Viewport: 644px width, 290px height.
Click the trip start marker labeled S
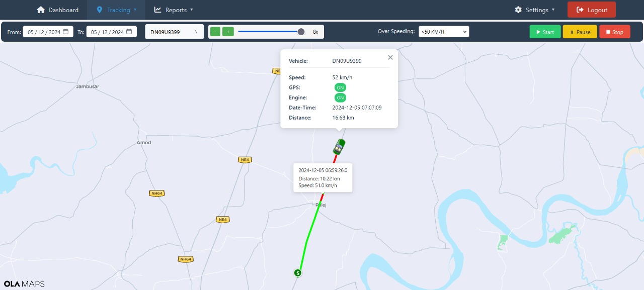click(297, 273)
